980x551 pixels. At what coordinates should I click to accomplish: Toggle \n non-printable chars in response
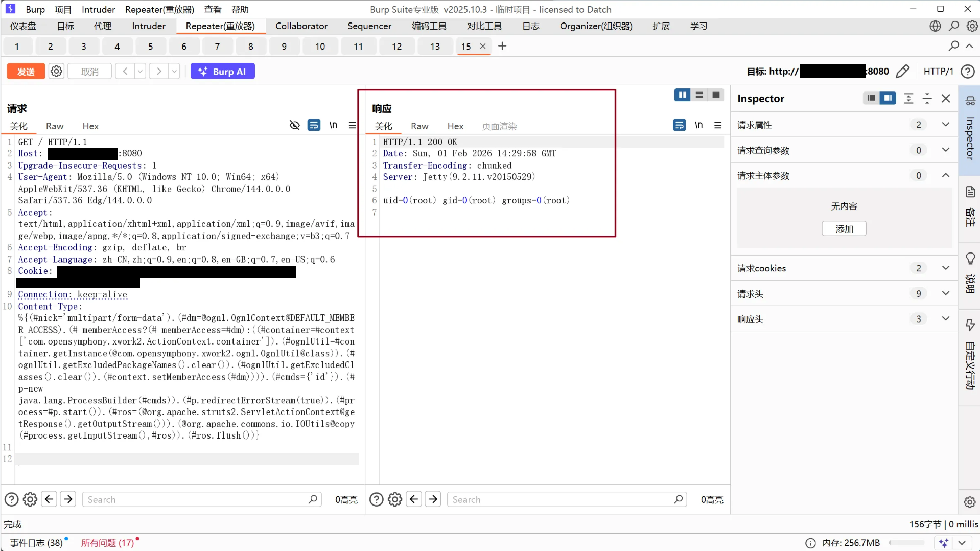click(698, 125)
